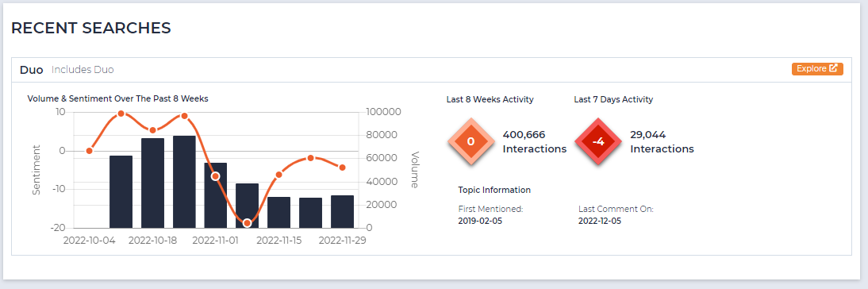Click the first volume bar after 2022-10-04

coord(121,191)
